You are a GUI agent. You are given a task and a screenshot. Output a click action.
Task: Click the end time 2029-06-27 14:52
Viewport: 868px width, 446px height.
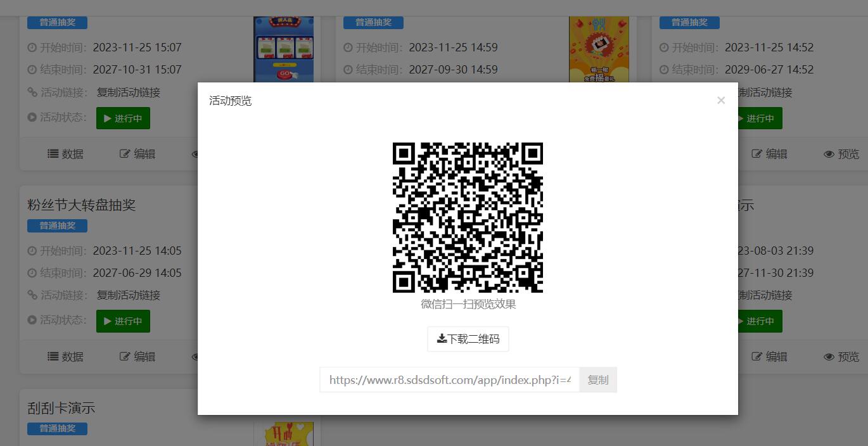pyautogui.click(x=769, y=70)
